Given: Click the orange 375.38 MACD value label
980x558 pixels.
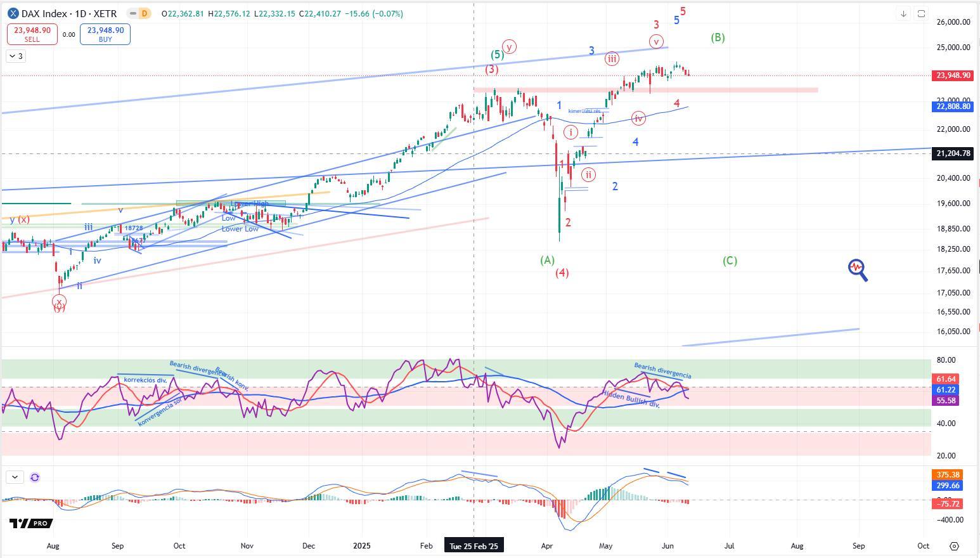Looking at the screenshot, I should 948,475.
